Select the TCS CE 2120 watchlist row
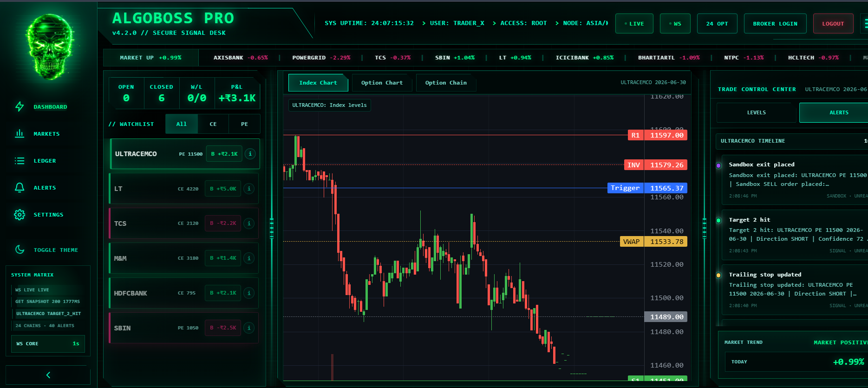868x388 pixels. pos(184,224)
